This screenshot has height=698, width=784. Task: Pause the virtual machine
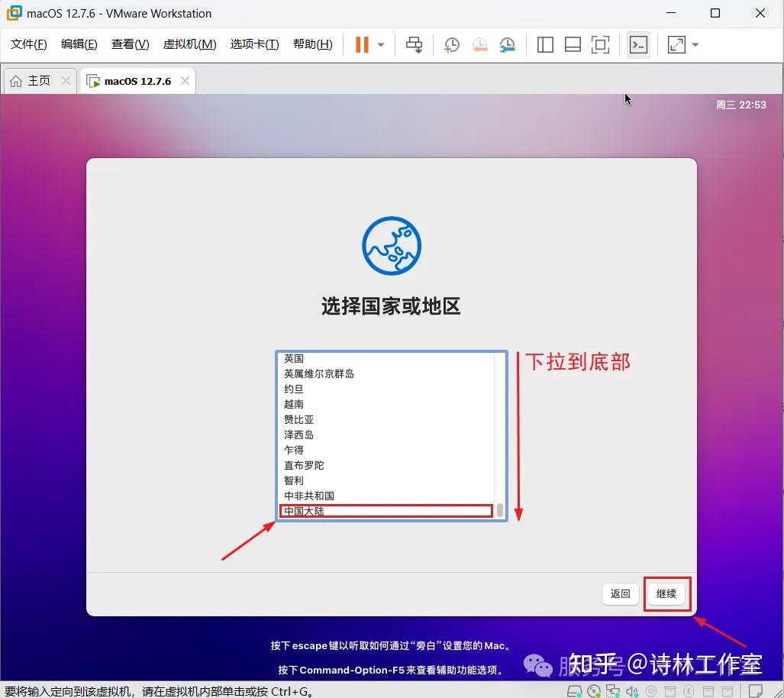(362, 44)
